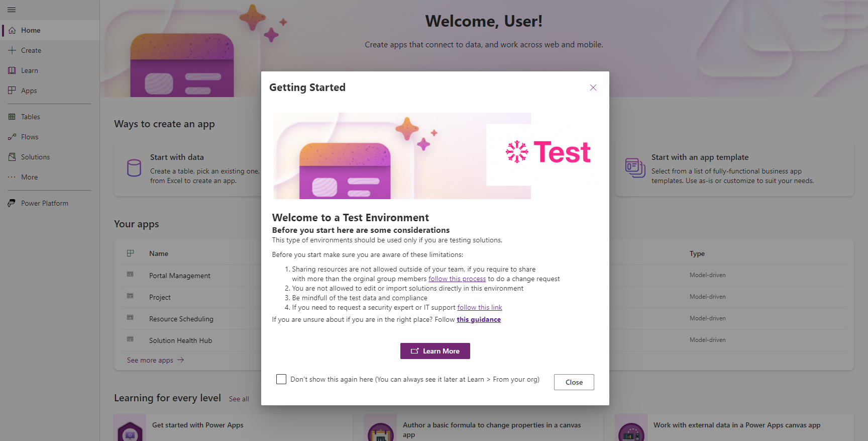Open the Project app
Image resolution: width=868 pixels, height=441 pixels.
(160, 297)
